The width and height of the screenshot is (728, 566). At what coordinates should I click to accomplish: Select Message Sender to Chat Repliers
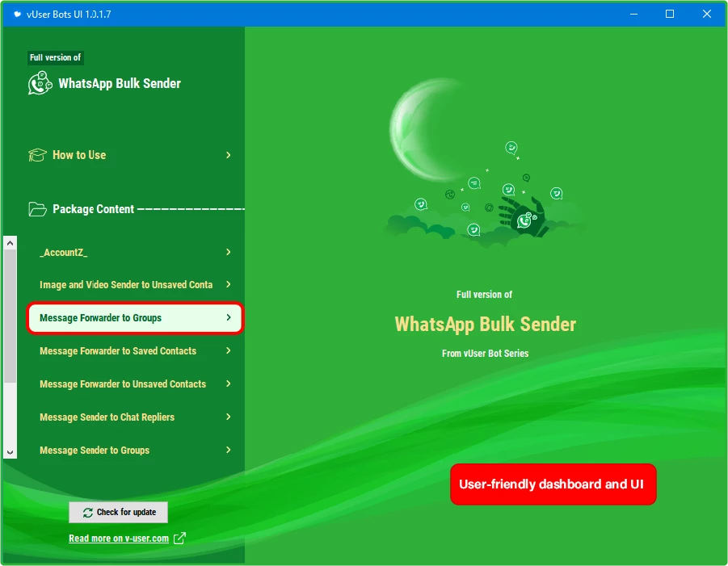[x=136, y=417]
